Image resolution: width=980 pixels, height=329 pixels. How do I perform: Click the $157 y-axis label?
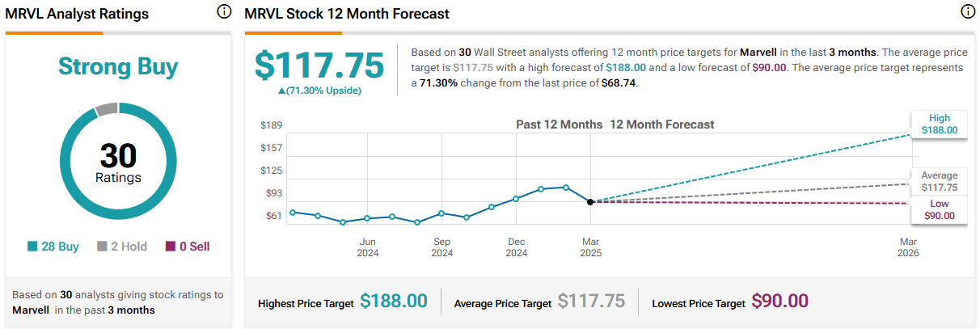point(271,148)
